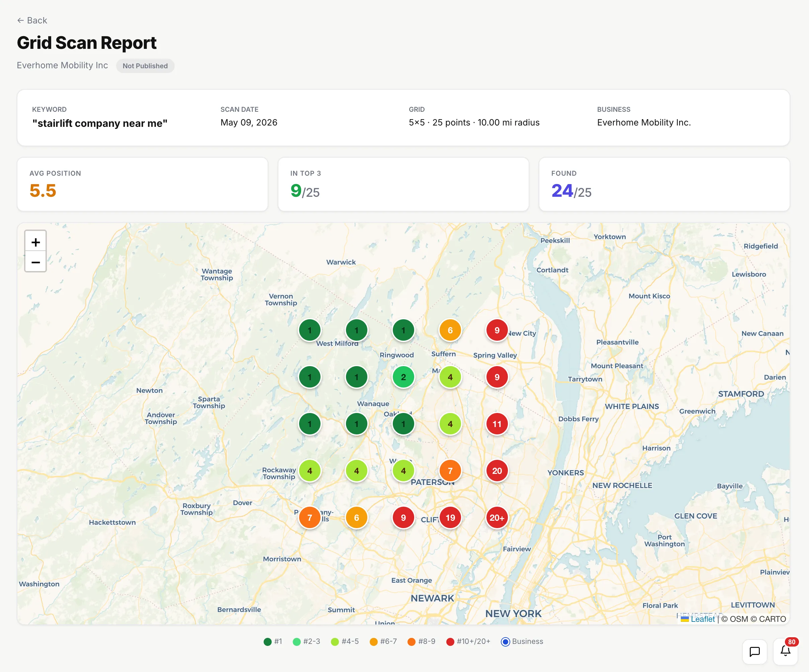Open the chat message icon

pyautogui.click(x=754, y=652)
